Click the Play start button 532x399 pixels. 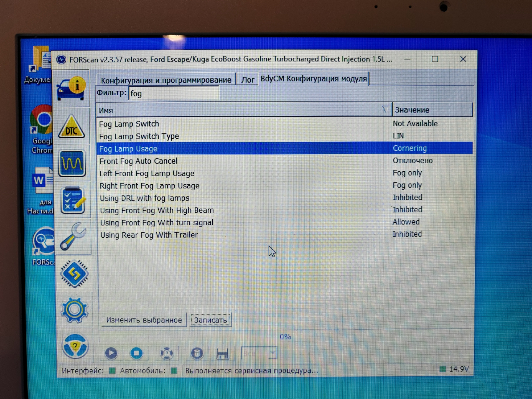tap(111, 353)
